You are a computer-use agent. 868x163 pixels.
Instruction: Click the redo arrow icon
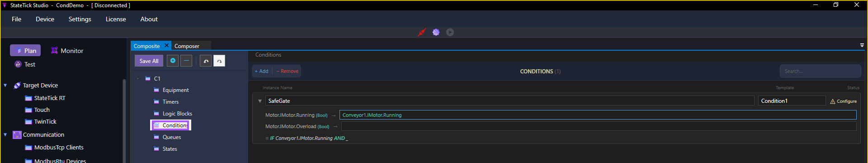pos(219,61)
